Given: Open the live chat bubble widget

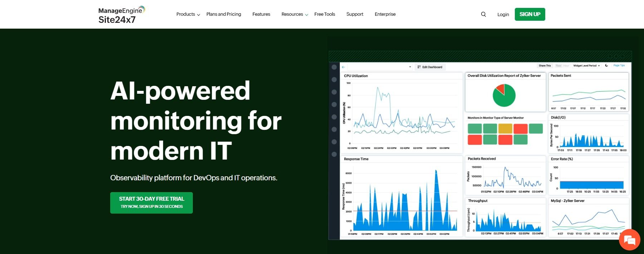Looking at the screenshot, I should coord(629,240).
